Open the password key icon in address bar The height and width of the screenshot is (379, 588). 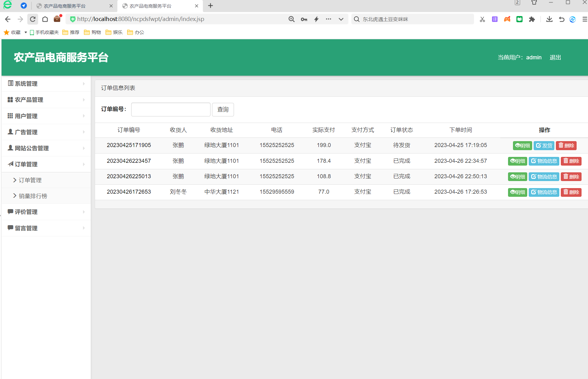click(x=304, y=19)
